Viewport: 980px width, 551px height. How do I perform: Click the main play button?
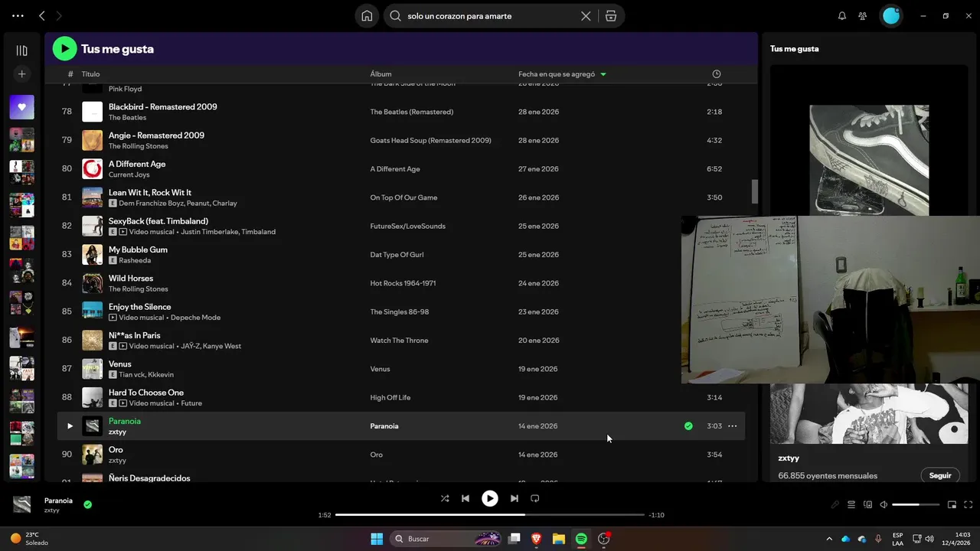490,498
